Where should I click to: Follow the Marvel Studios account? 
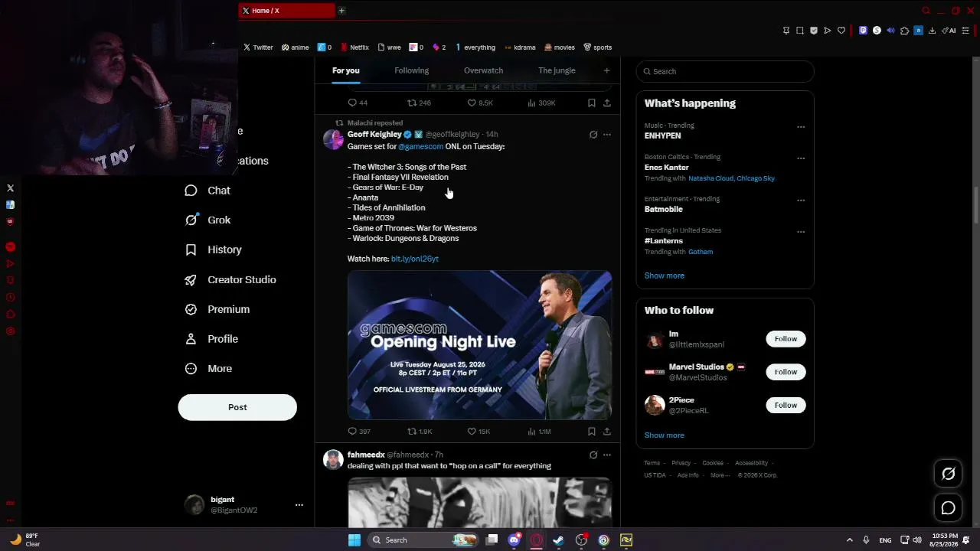point(786,372)
